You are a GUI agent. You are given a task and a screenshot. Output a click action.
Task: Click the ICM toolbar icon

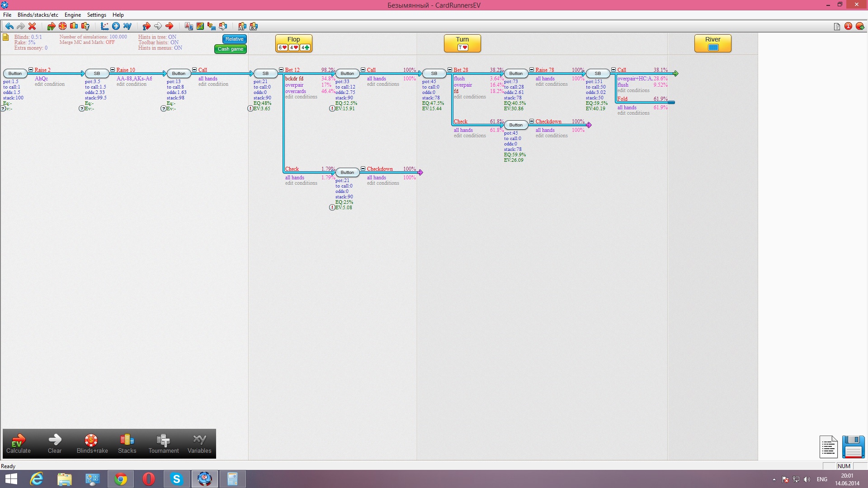[211, 26]
